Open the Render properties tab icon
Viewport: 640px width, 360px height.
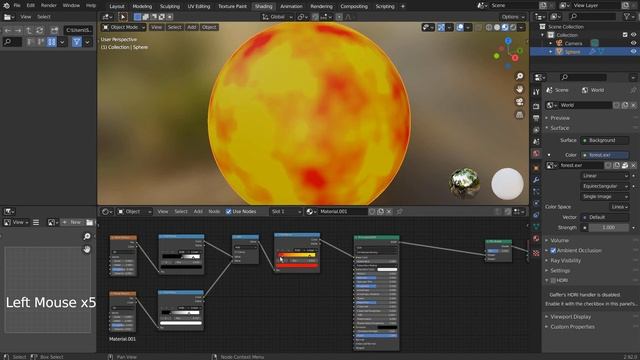coord(536,106)
